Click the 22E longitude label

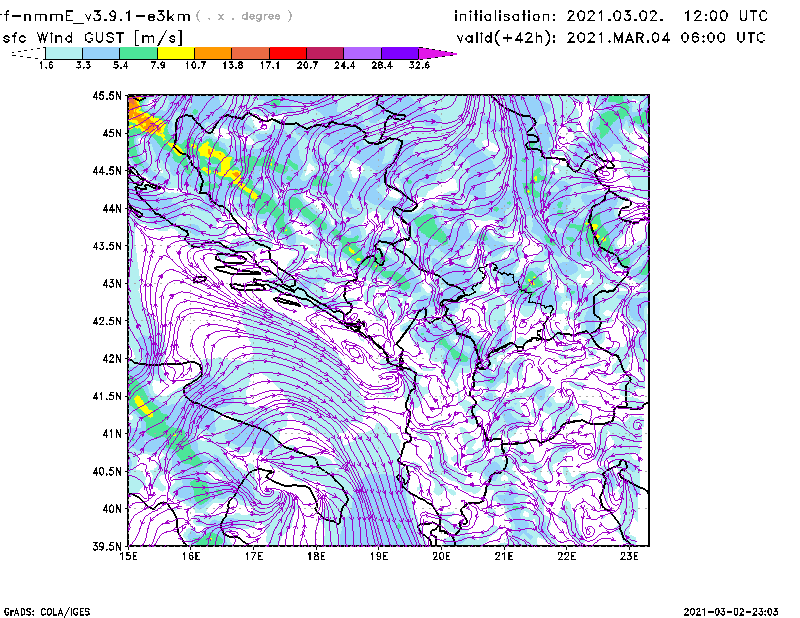pyautogui.click(x=566, y=556)
